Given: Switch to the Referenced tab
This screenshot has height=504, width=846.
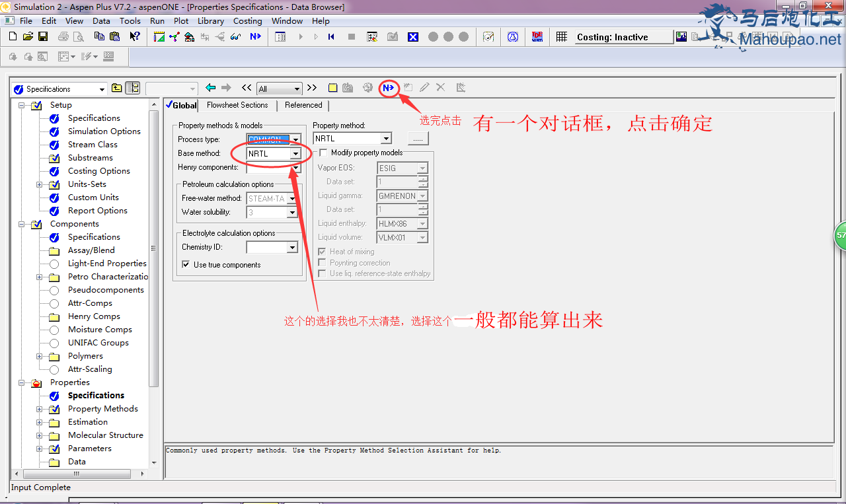Looking at the screenshot, I should point(303,105).
